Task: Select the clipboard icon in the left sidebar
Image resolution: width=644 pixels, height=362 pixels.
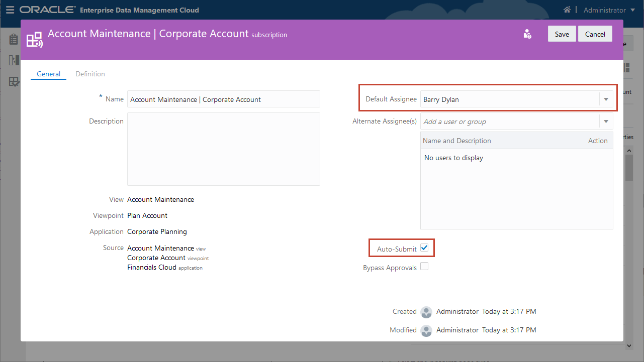Action: pos(13,39)
